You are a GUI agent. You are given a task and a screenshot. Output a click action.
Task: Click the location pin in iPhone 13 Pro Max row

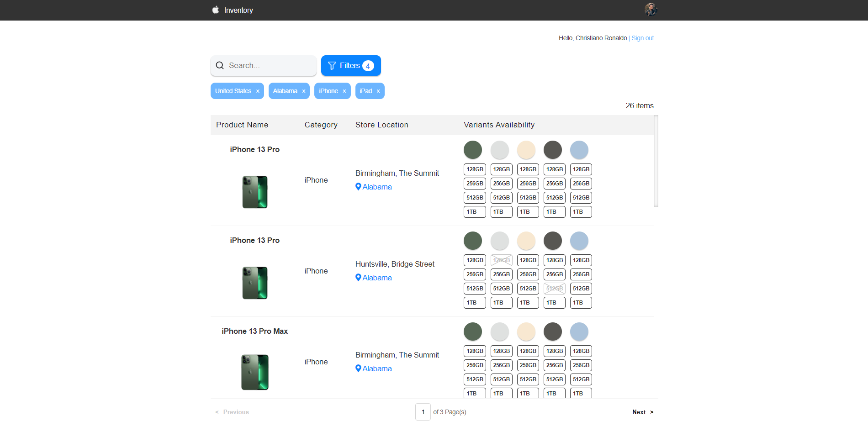tap(358, 368)
